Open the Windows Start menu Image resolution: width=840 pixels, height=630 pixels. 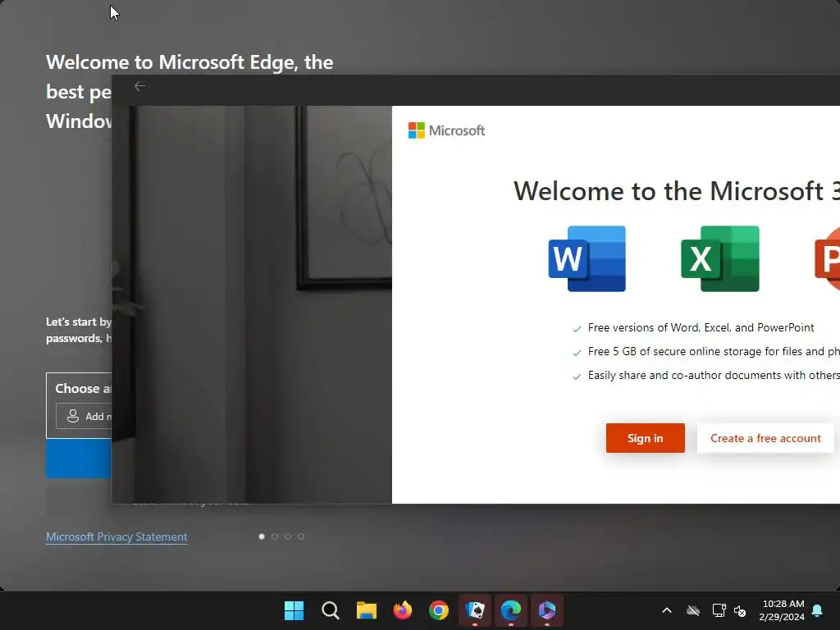pyautogui.click(x=294, y=610)
